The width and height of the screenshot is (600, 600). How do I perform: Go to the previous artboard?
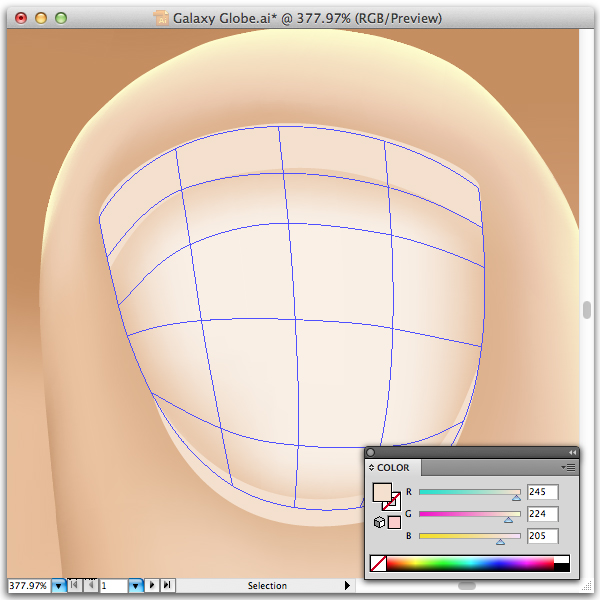[x=91, y=585]
